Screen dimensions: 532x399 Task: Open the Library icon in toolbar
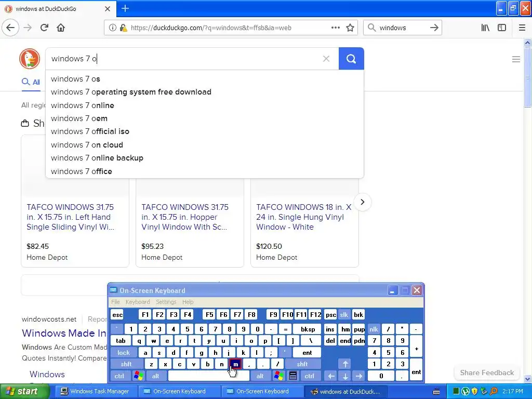coord(485,28)
